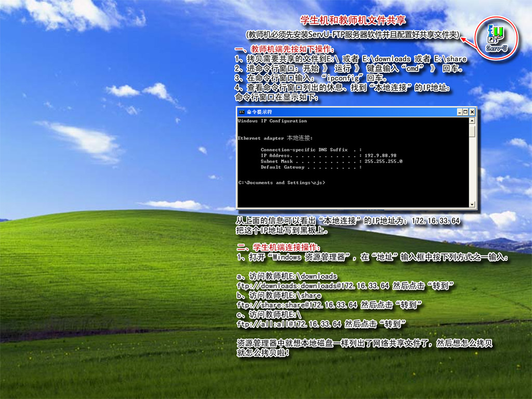This screenshot has width=532, height=399.
Task: Click the line a、访问教师机E:\downloads
Action: coord(287,276)
